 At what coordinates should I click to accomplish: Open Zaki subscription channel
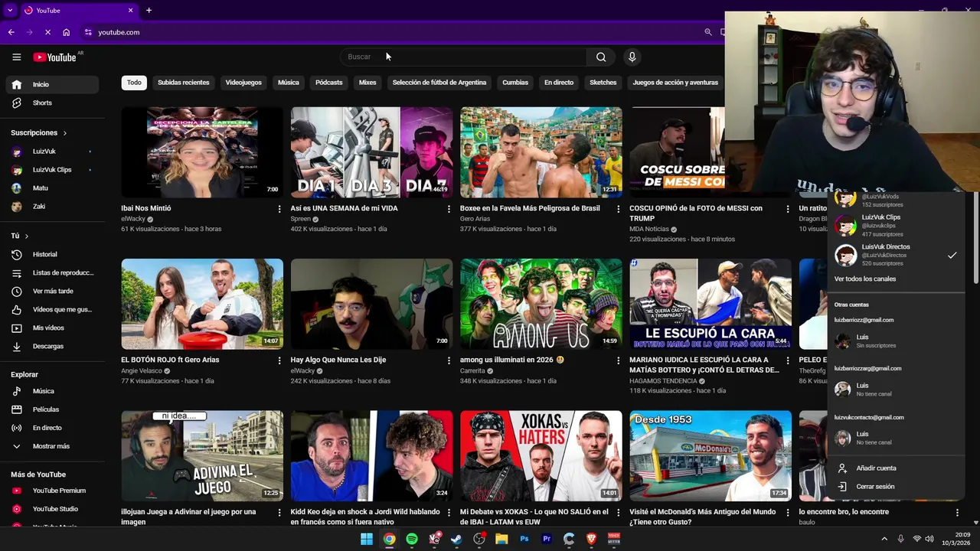(x=52, y=207)
